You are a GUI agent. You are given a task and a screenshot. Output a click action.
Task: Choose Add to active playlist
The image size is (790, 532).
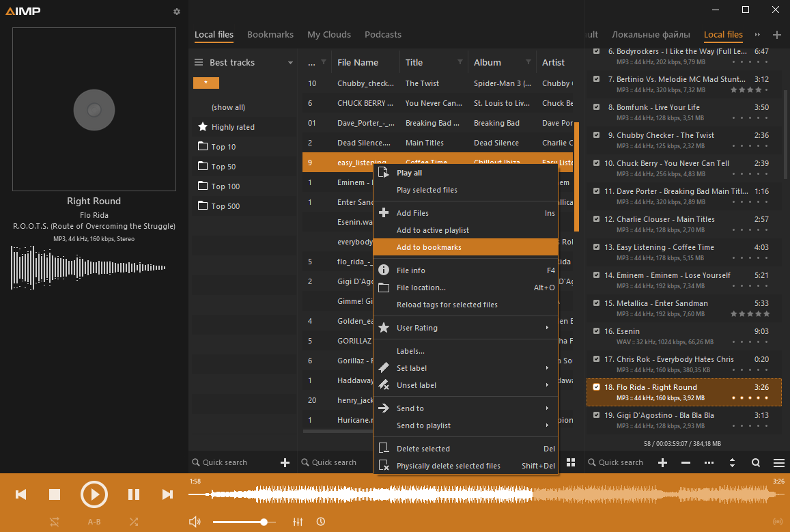(466, 230)
